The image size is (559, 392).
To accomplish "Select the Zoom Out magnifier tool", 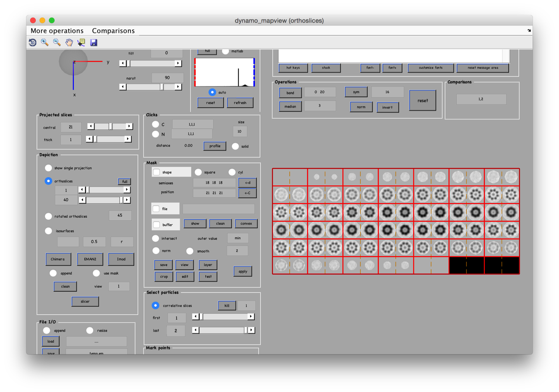I will point(57,42).
